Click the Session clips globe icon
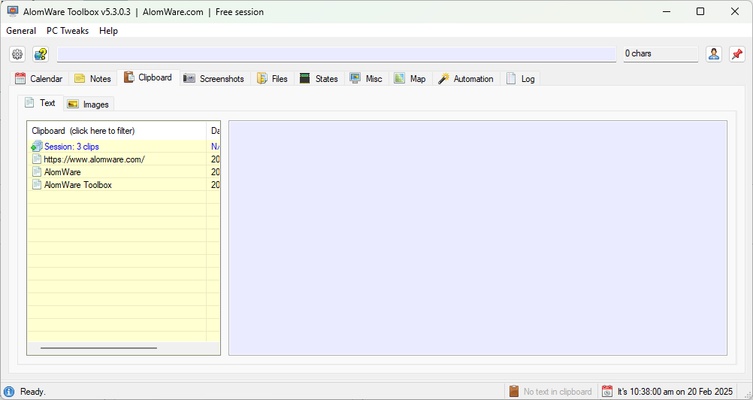 (37, 146)
